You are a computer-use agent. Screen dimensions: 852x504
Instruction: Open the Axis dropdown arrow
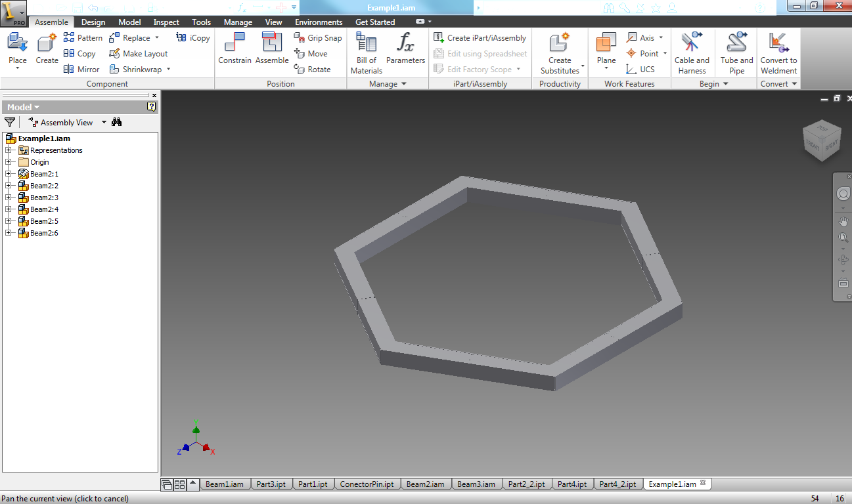pyautogui.click(x=661, y=38)
